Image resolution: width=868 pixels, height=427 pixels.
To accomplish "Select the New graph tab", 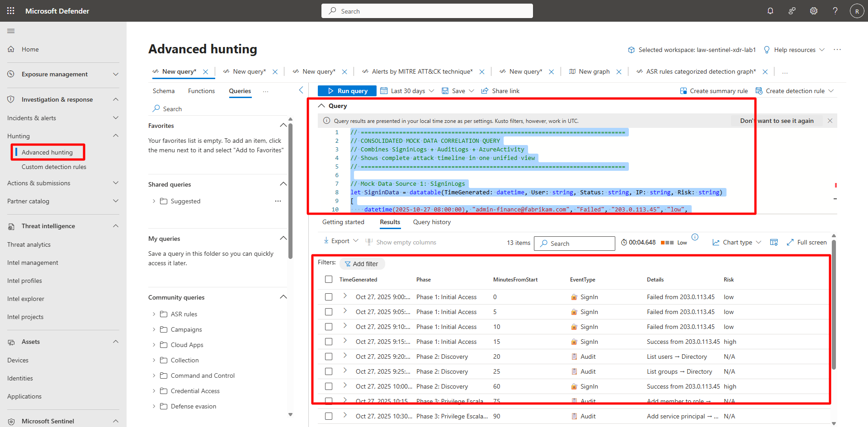I will coord(594,71).
